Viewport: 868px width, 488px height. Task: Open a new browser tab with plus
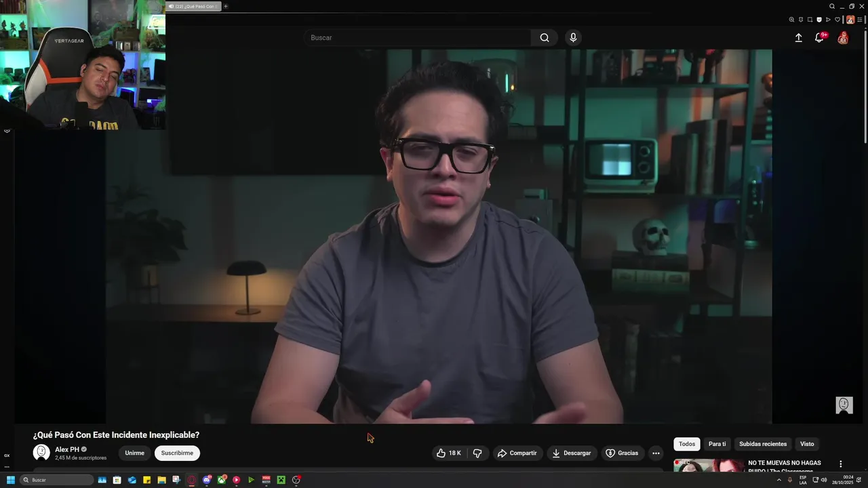pyautogui.click(x=226, y=6)
